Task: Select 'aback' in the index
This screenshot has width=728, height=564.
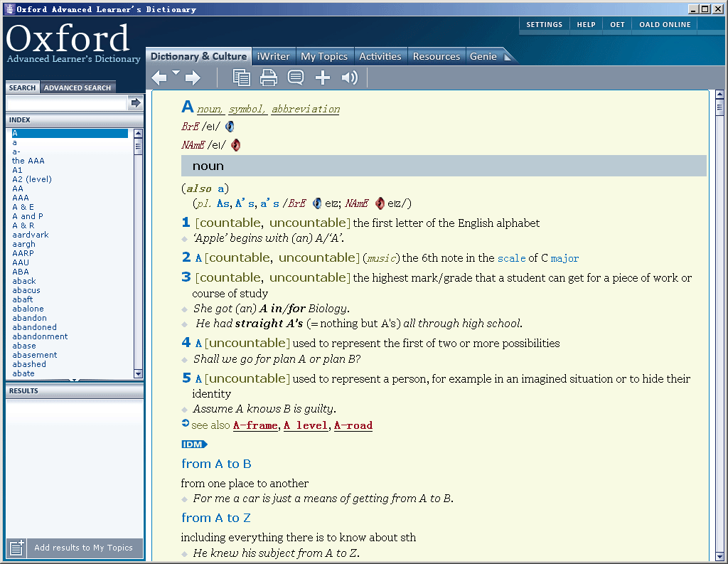Action: (x=24, y=281)
